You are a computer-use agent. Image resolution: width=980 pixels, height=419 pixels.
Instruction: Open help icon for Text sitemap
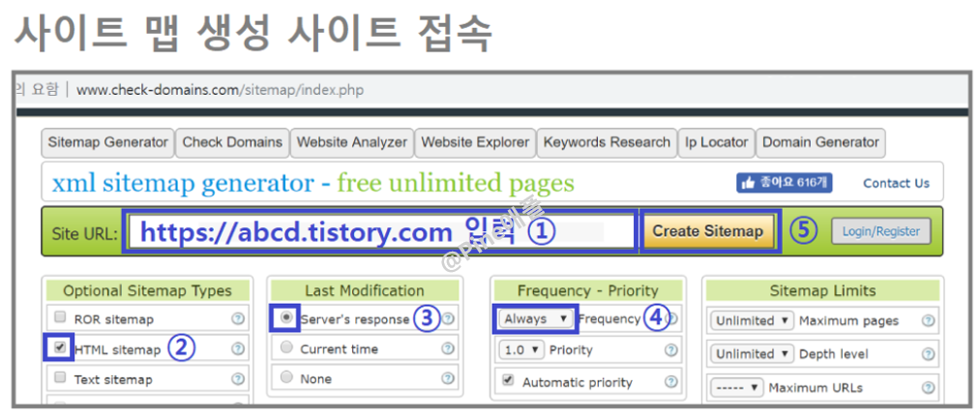pos(237,379)
